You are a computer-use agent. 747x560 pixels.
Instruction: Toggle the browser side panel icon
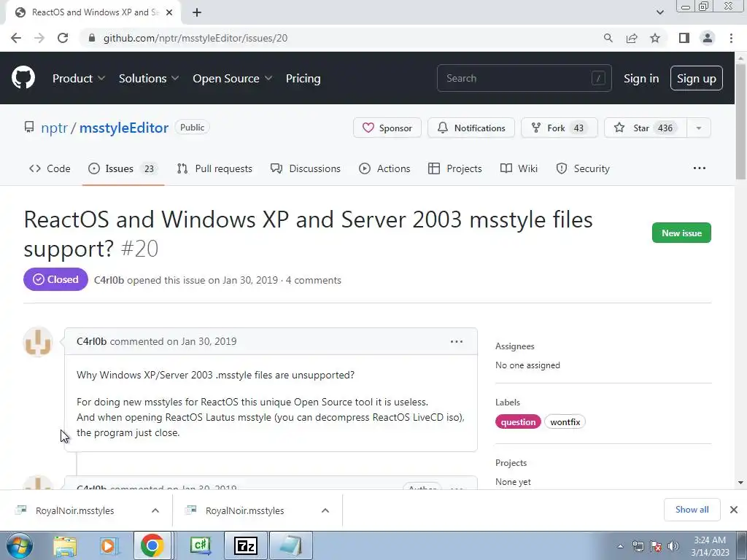pyautogui.click(x=684, y=38)
